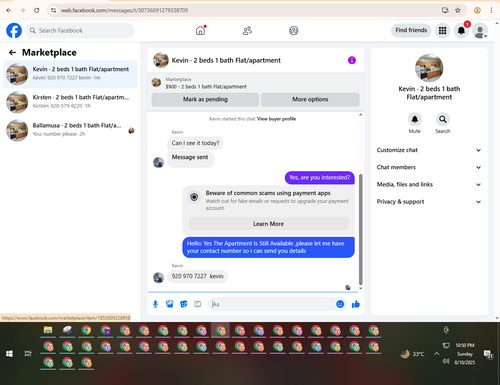This screenshot has height=385, width=500.
Task: Open the taskbar clock showing 10:50 PM
Action: point(465,354)
